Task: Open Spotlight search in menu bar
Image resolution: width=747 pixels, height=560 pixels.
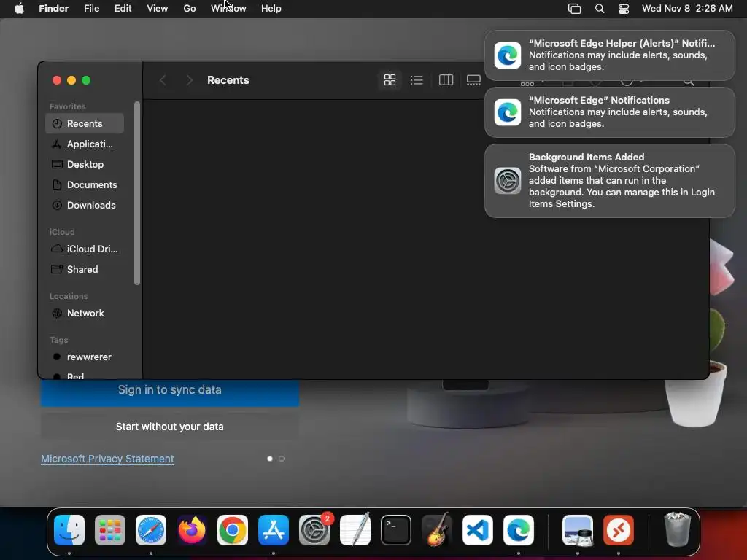Action: click(600, 9)
